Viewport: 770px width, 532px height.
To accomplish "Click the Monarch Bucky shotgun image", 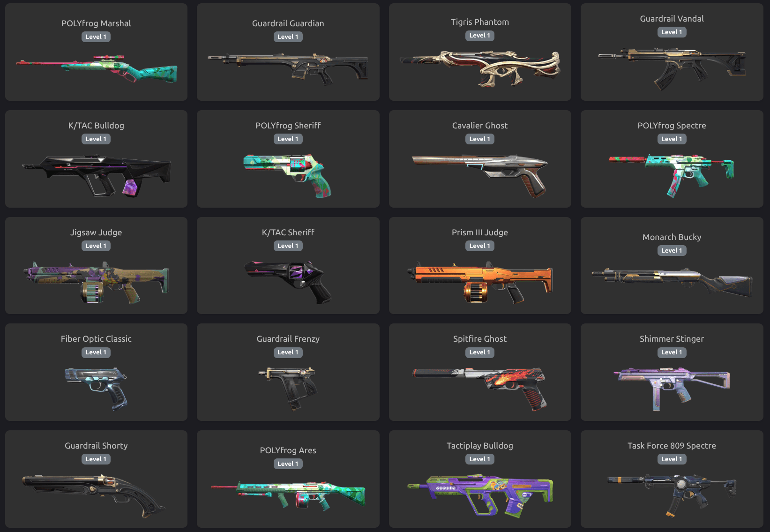I will point(672,282).
